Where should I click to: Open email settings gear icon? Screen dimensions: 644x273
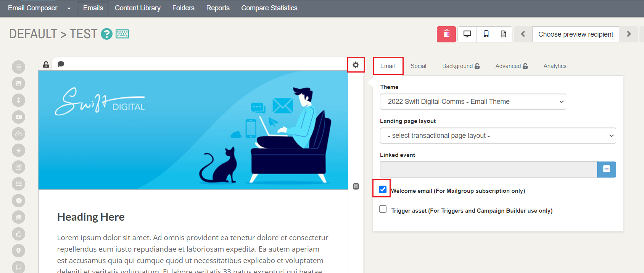tap(356, 65)
